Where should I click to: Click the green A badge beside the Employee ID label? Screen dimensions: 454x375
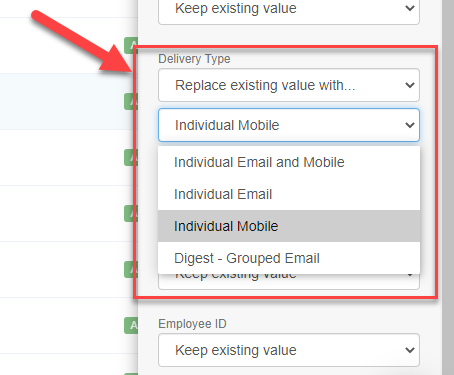(x=131, y=325)
